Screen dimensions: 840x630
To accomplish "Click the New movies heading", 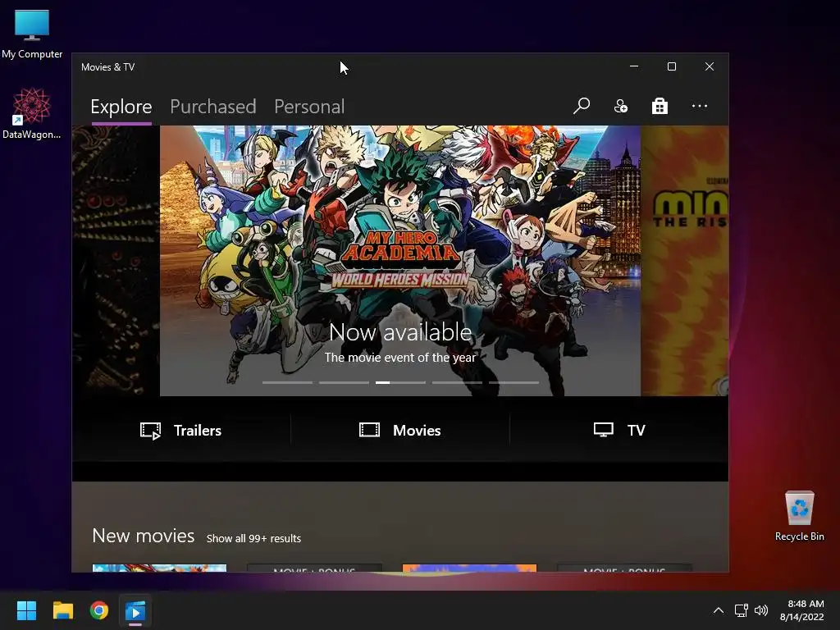I will 143,536.
